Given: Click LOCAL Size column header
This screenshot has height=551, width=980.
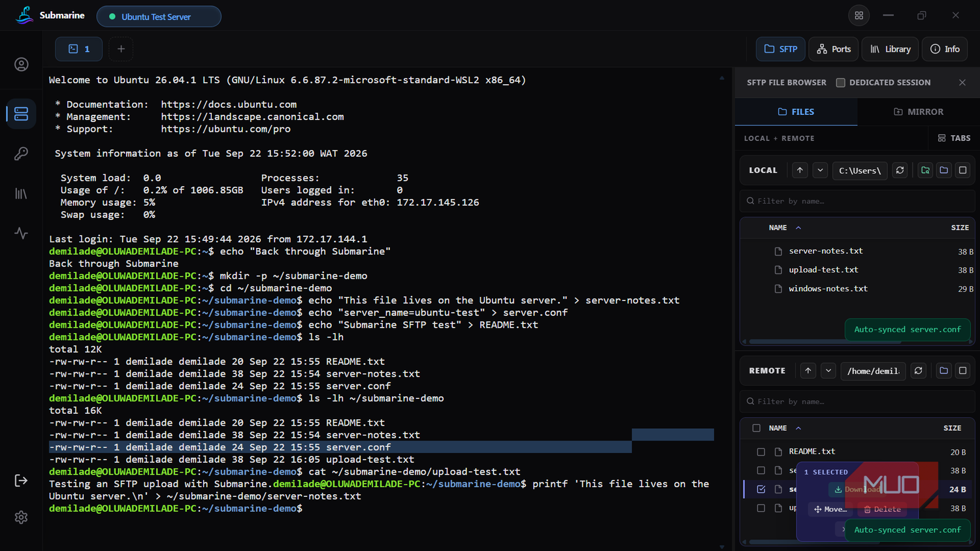Looking at the screenshot, I should pyautogui.click(x=960, y=228).
